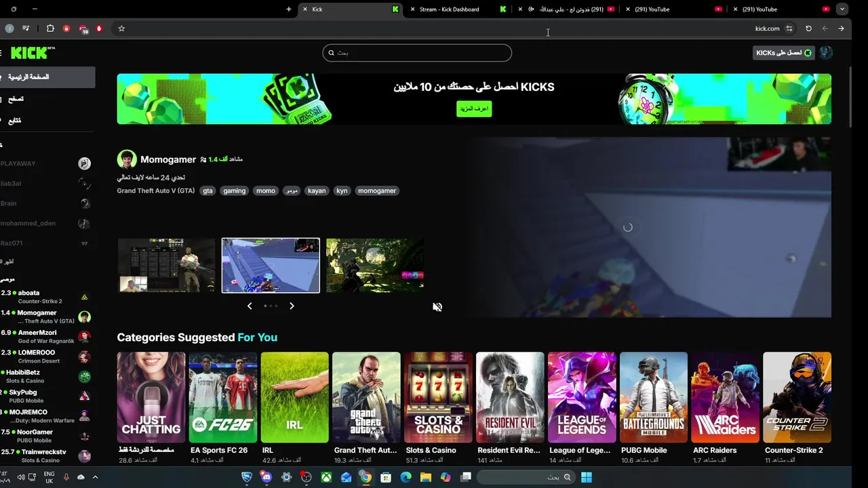Open site settings icon beside kick.com
Image resolution: width=868 pixels, height=488 pixels.
click(x=789, y=28)
